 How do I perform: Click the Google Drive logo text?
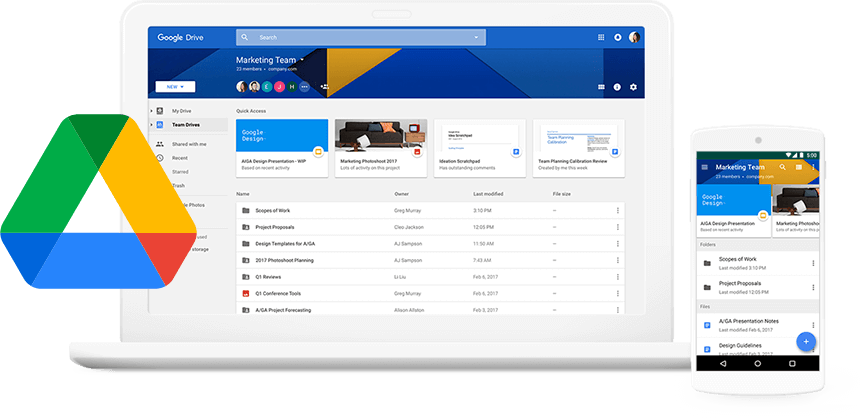pos(180,37)
